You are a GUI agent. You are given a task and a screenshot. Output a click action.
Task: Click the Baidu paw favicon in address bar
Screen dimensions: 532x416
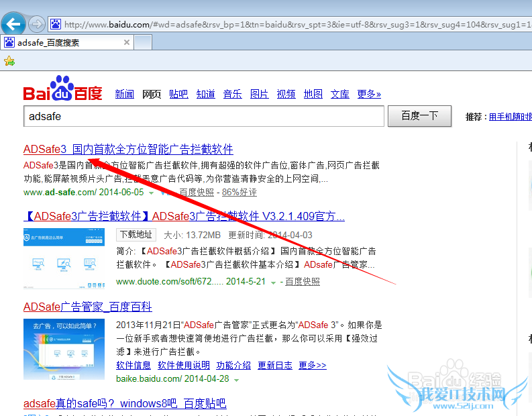point(56,24)
